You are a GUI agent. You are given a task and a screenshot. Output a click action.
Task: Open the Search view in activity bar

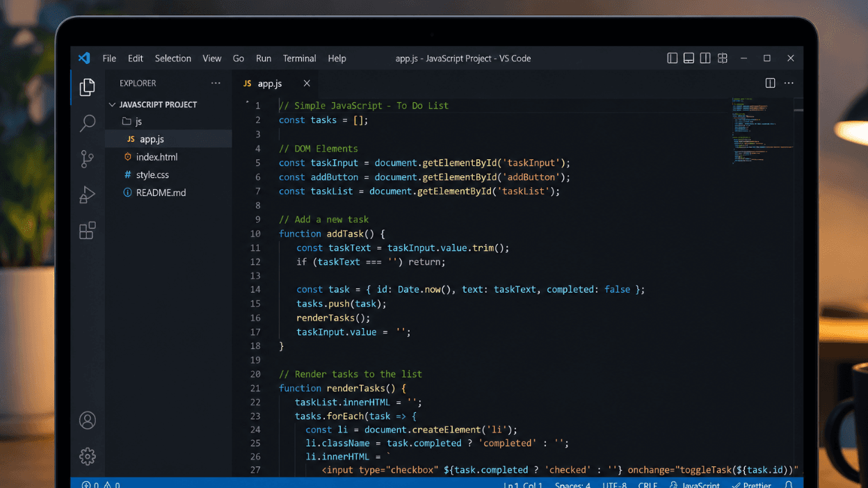coord(87,123)
